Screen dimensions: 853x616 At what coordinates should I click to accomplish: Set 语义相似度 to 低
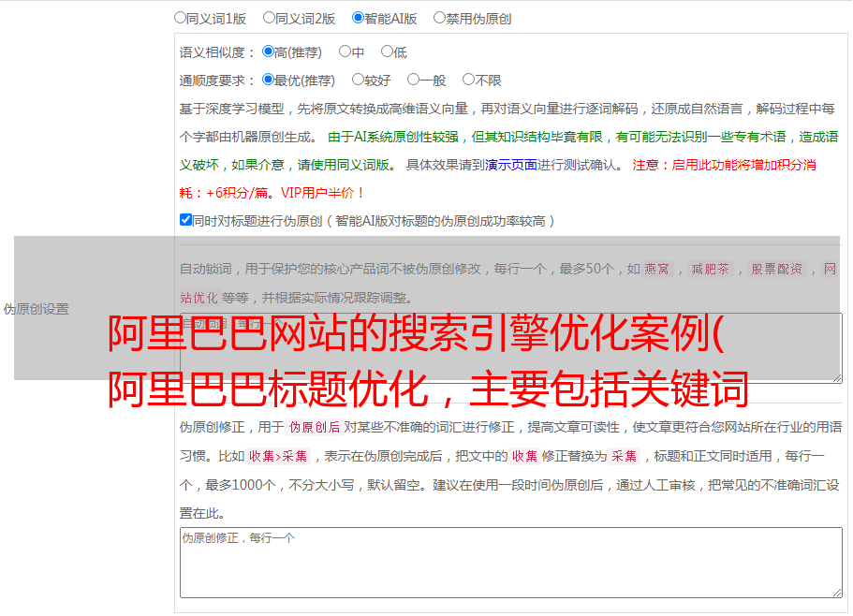387,51
